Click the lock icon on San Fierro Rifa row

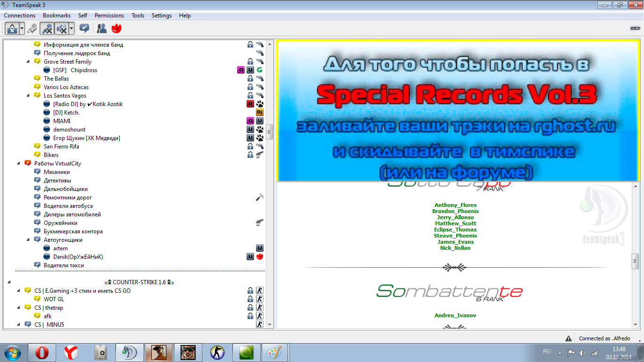250,147
